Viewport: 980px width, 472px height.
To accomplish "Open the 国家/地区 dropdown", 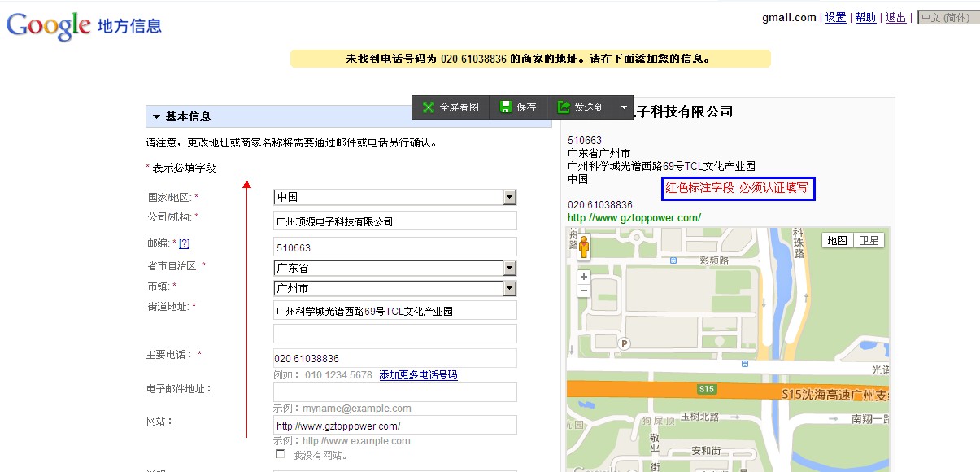I will click(510, 197).
